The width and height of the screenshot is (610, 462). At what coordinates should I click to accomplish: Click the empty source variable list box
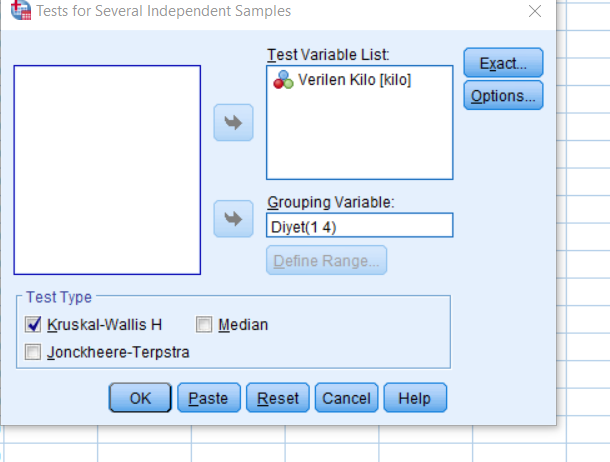[x=107, y=170]
